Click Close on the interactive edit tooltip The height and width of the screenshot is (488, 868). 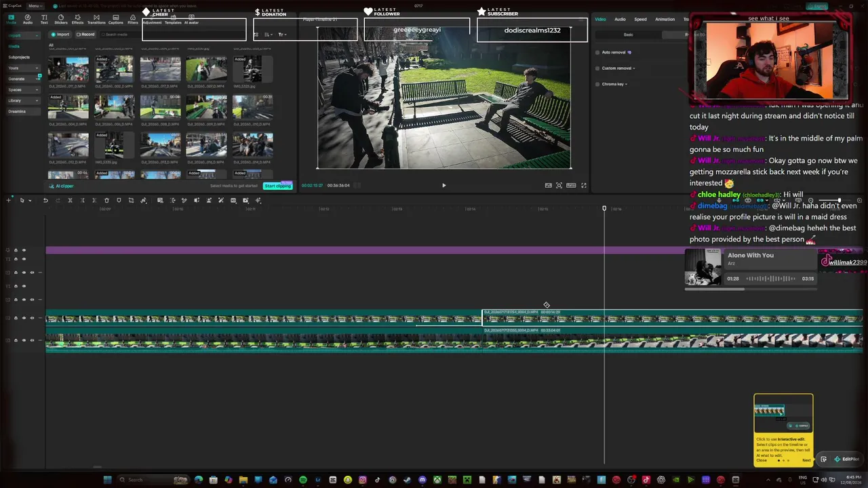(x=762, y=460)
